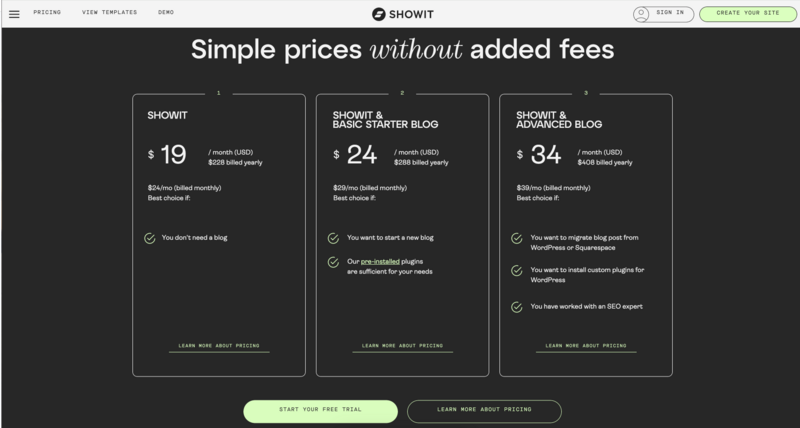This screenshot has width=800, height=428.
Task: Click the outlined Learn More About Pricing button
Action: 484,411
